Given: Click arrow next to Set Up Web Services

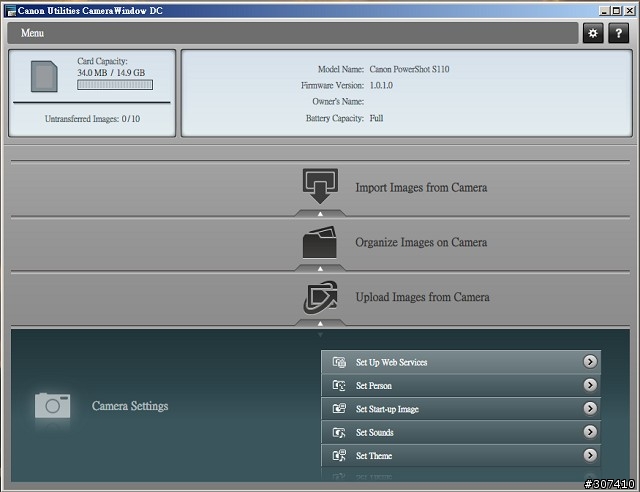Looking at the screenshot, I should (x=590, y=362).
